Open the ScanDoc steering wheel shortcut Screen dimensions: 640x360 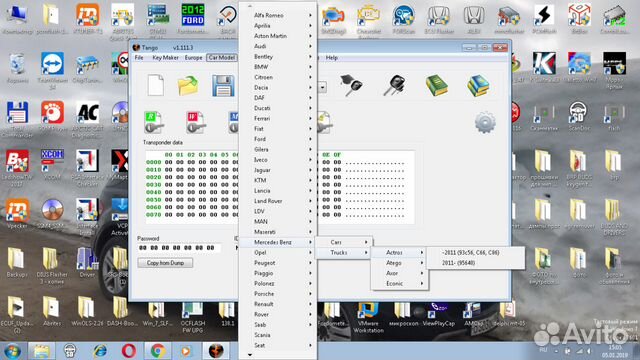[x=578, y=116]
